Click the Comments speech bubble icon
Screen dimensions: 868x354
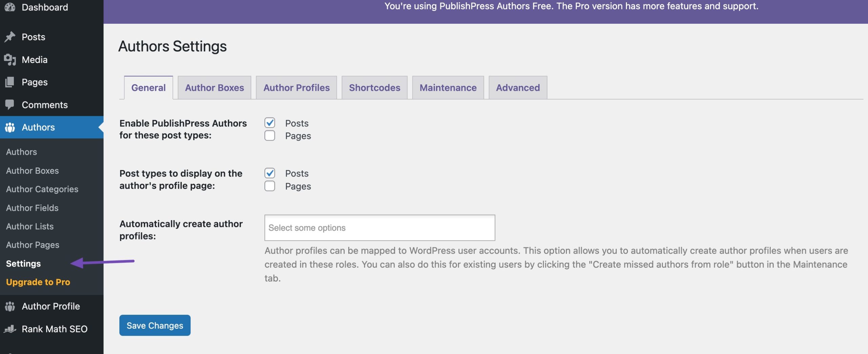[10, 105]
